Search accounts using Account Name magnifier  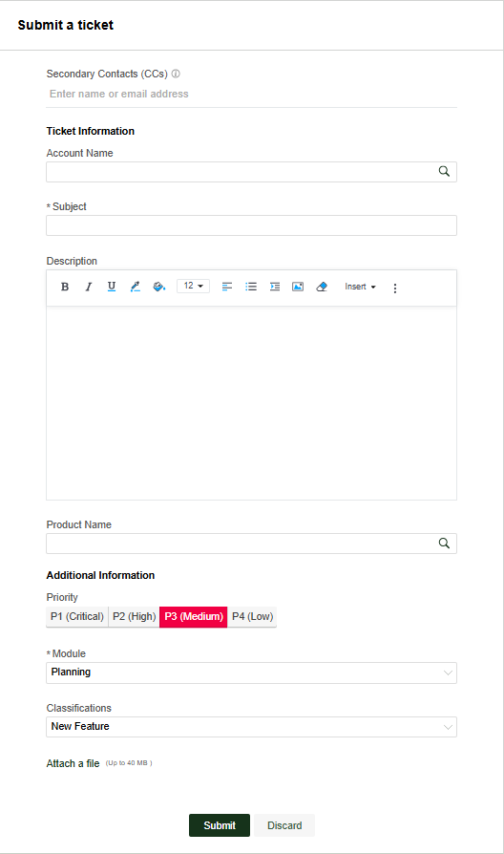point(444,172)
